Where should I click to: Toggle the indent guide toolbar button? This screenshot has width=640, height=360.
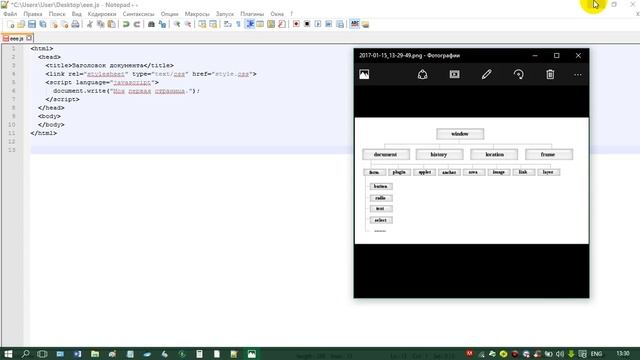click(x=250, y=24)
